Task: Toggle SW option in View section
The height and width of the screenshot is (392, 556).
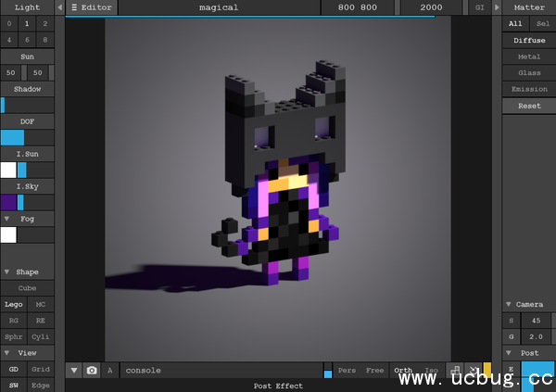Action: point(14,386)
